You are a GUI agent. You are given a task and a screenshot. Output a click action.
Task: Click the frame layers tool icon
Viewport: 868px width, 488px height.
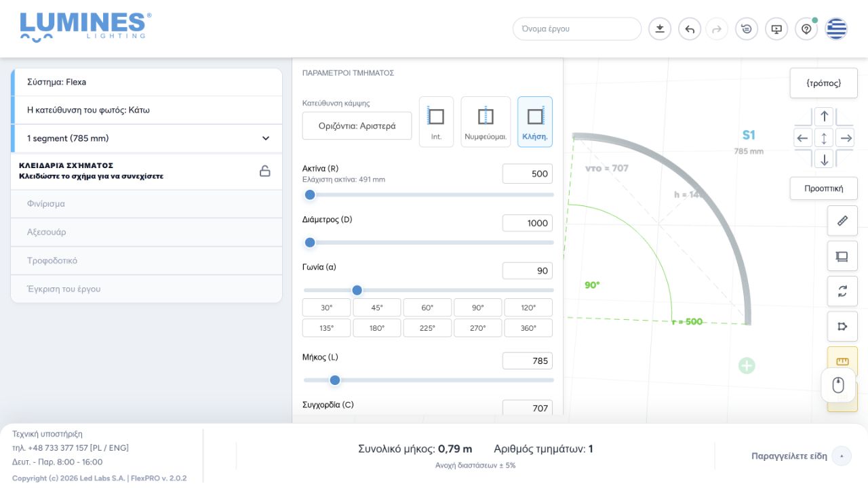pyautogui.click(x=842, y=256)
